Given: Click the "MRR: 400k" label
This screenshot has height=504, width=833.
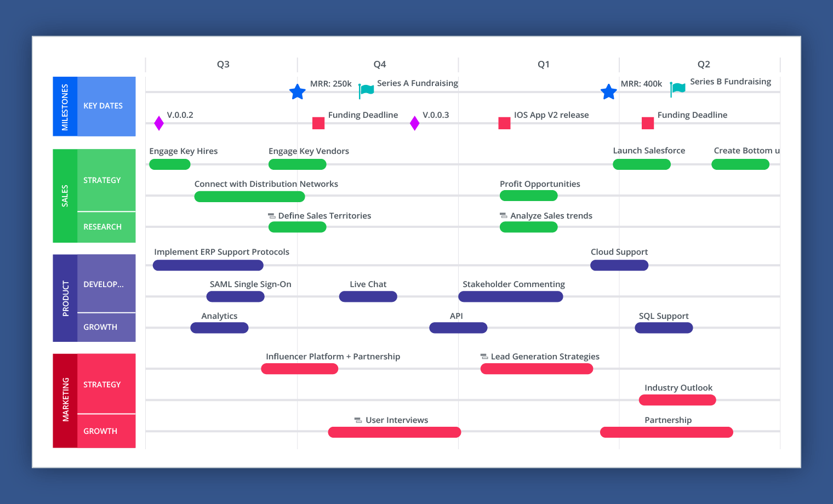Looking at the screenshot, I should point(641,84).
